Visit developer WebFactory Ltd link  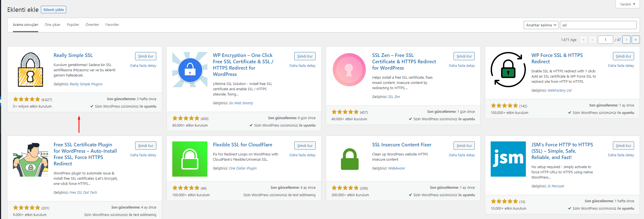click(559, 91)
